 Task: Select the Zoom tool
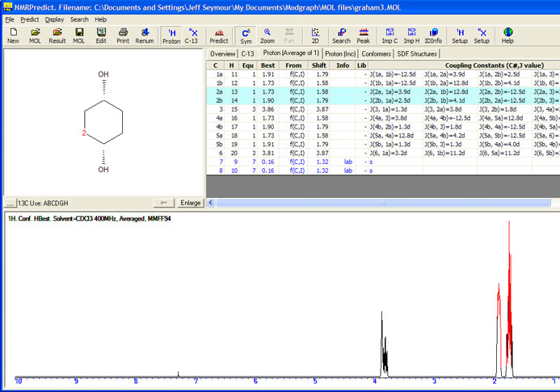[x=267, y=35]
